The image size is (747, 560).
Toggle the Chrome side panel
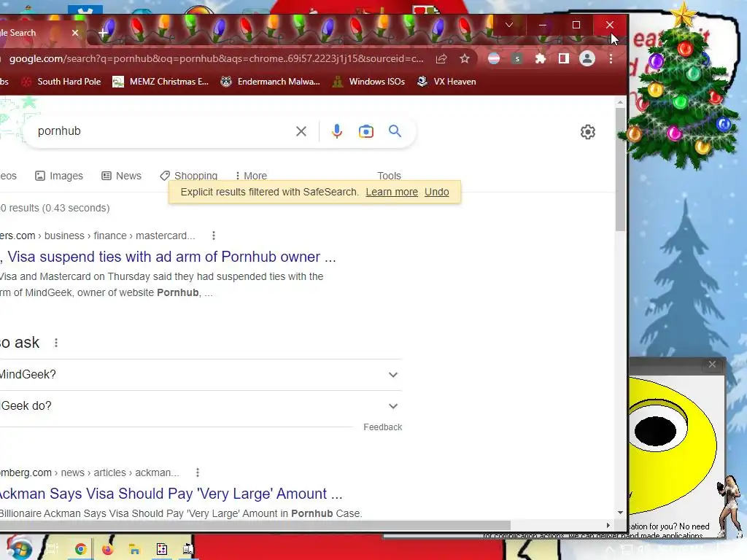coord(564,58)
